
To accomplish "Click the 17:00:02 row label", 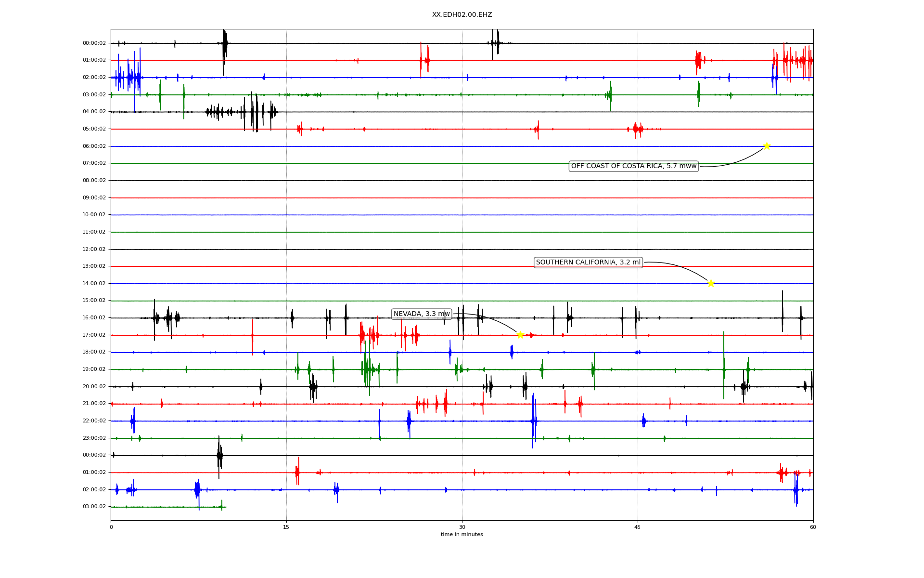I will click(94, 335).
